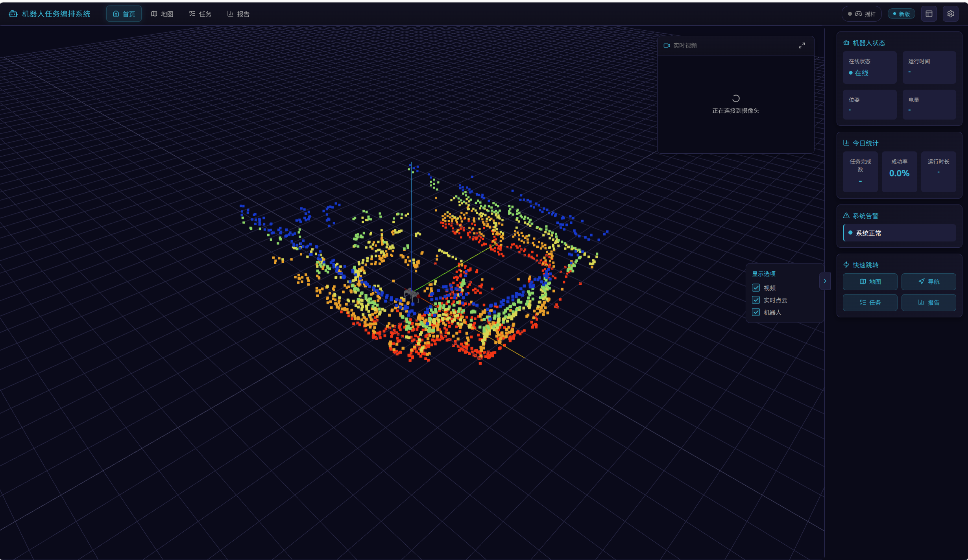Click the 今日统计 chart icon
Screen dimensions: 968x560
(846, 143)
